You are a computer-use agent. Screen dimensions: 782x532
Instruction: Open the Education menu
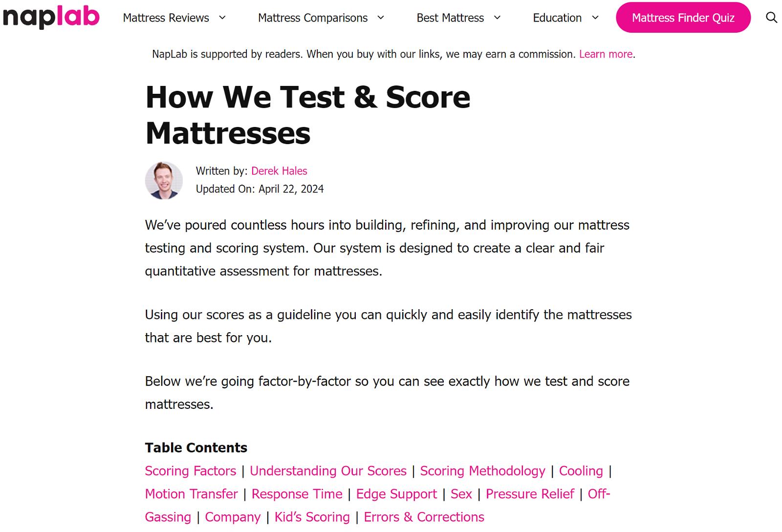pos(557,18)
